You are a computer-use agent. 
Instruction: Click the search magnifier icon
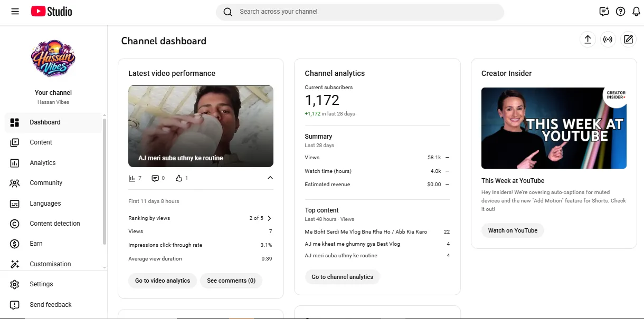point(228,12)
